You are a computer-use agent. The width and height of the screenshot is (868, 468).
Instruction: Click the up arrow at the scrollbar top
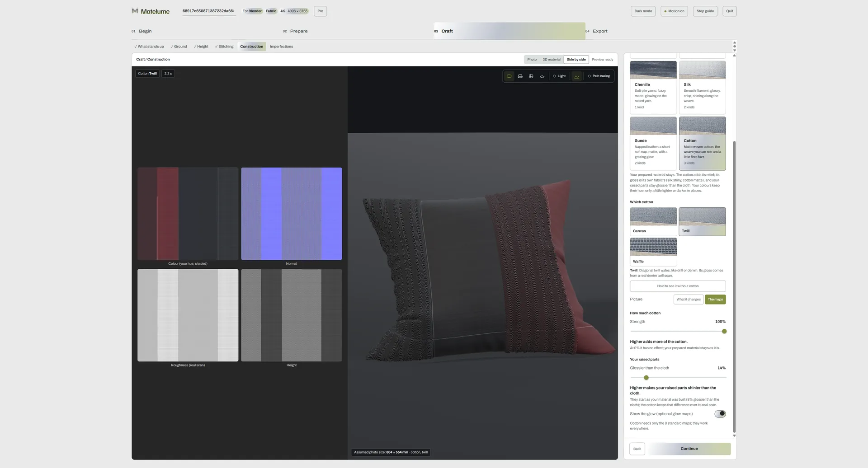(x=735, y=42)
